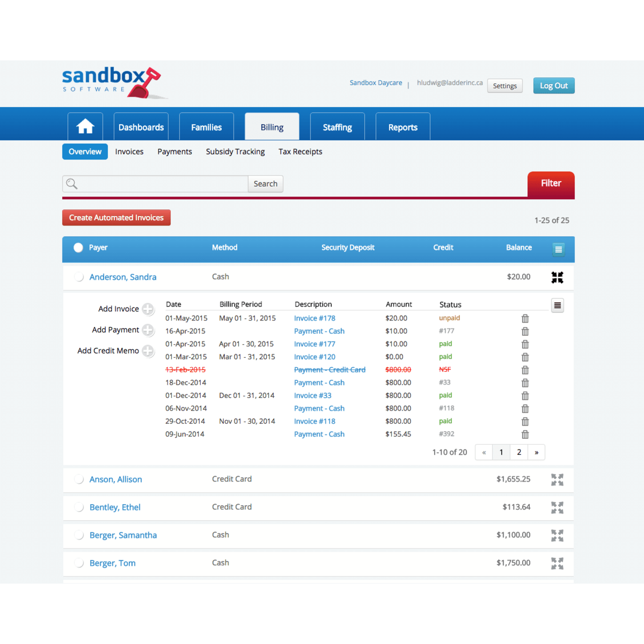Viewport: 644px width, 644px height.
Task: Click Create Automated Invoices
Action: coord(116,217)
